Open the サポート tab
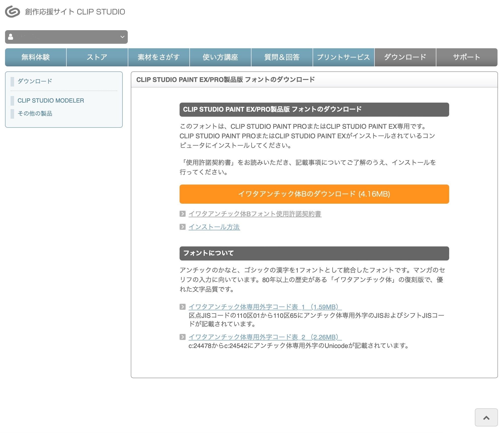Viewport: 504px width, 433px height. click(x=467, y=57)
